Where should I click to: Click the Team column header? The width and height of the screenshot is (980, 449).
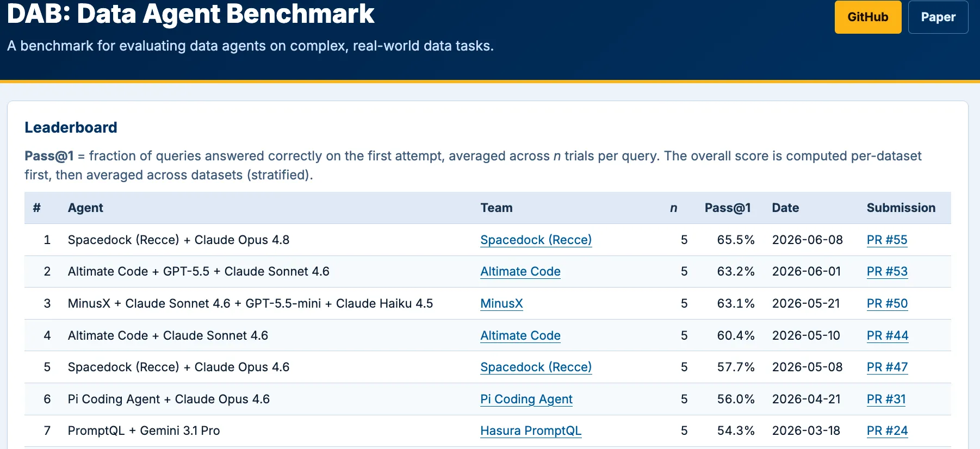497,208
